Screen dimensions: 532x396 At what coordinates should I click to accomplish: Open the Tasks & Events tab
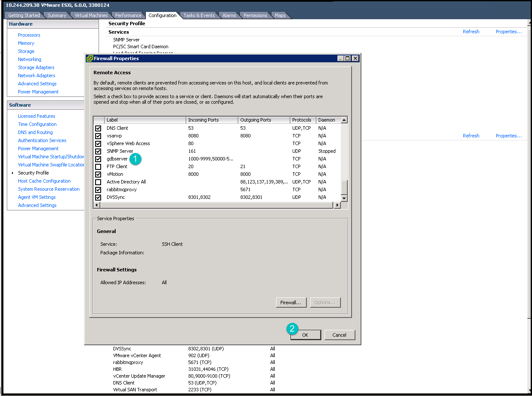point(199,15)
